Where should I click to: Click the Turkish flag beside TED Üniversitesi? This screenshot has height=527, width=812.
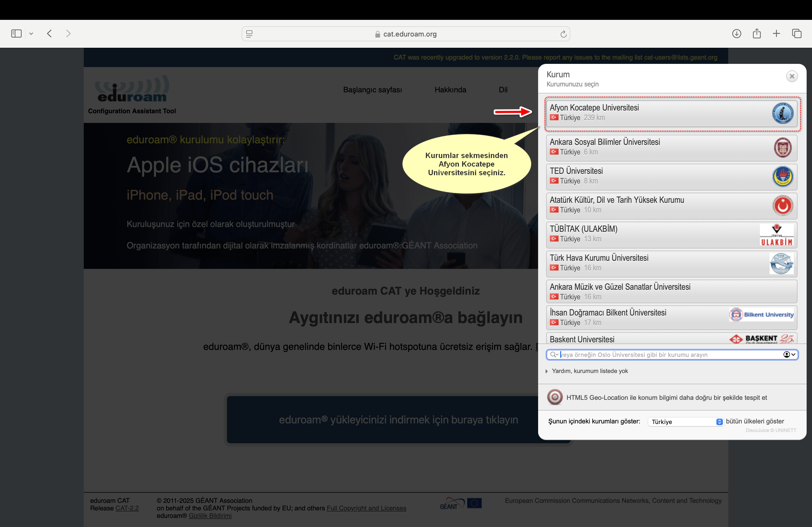554,181
